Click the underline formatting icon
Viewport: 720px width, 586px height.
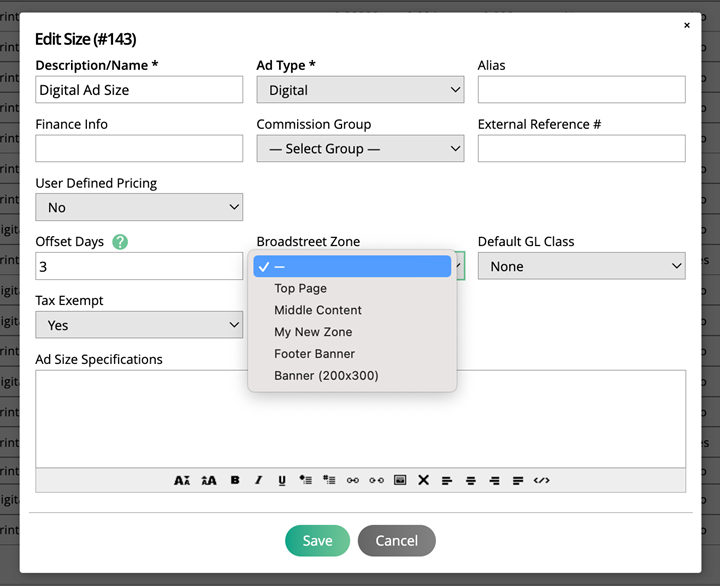282,480
